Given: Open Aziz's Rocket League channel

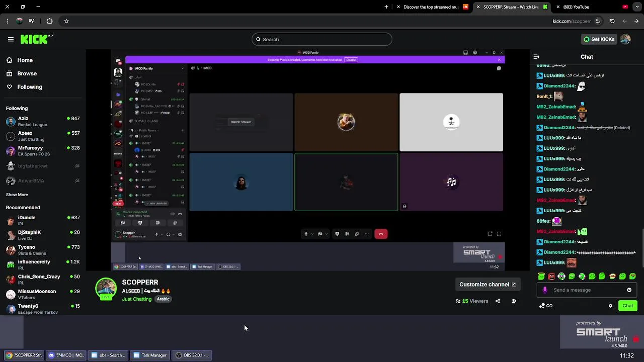Looking at the screenshot, I should click(x=43, y=121).
